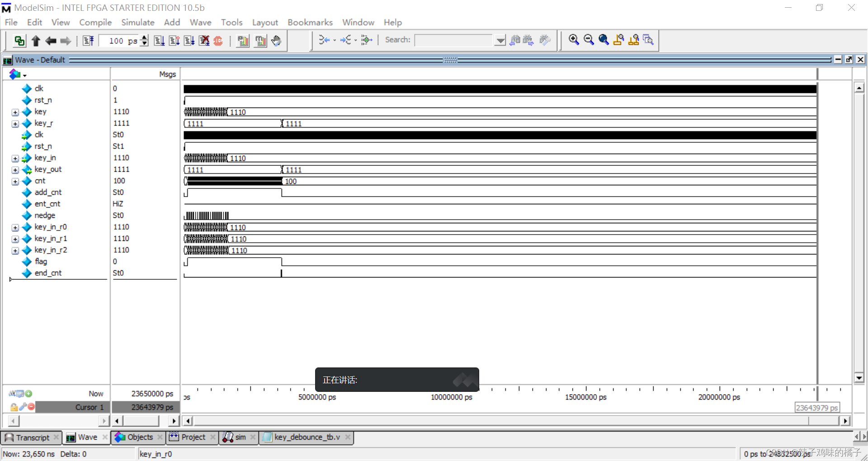The width and height of the screenshot is (868, 461).
Task: Open the Layout menu
Action: 265,22
